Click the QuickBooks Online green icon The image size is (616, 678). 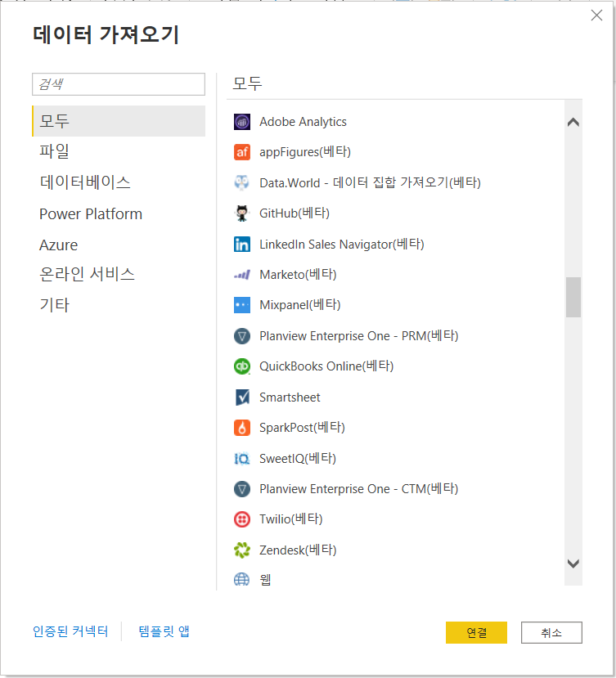pyautogui.click(x=242, y=366)
